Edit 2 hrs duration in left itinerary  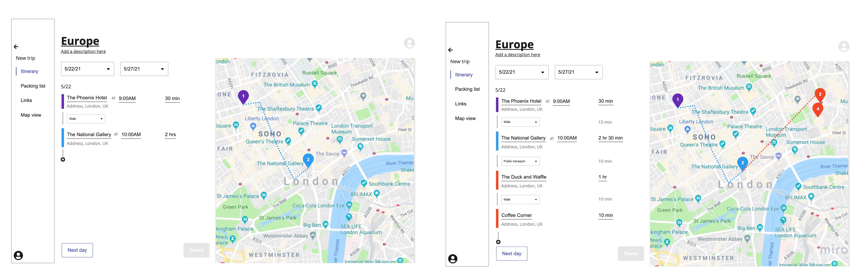[x=170, y=134]
